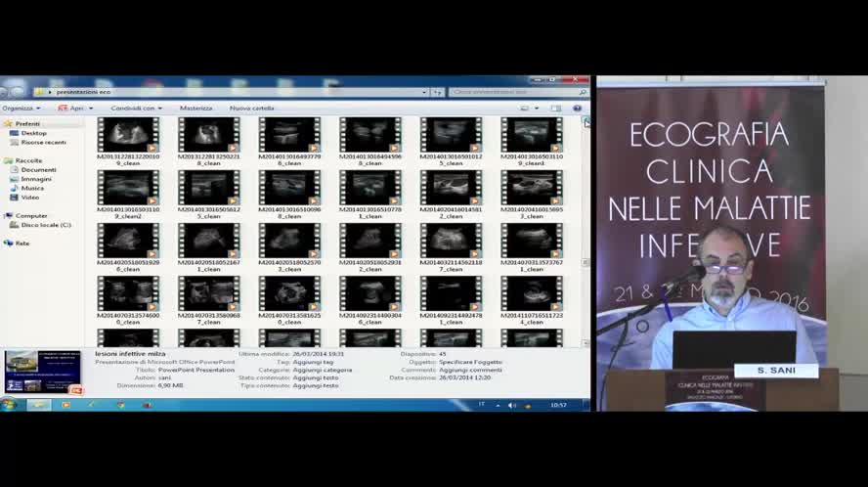Select video thumbnail ending 9_clean1

click(x=532, y=142)
